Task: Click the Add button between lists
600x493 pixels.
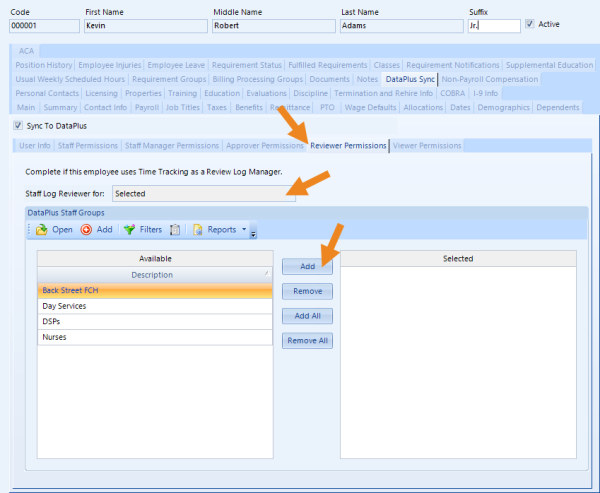Action: [307, 267]
